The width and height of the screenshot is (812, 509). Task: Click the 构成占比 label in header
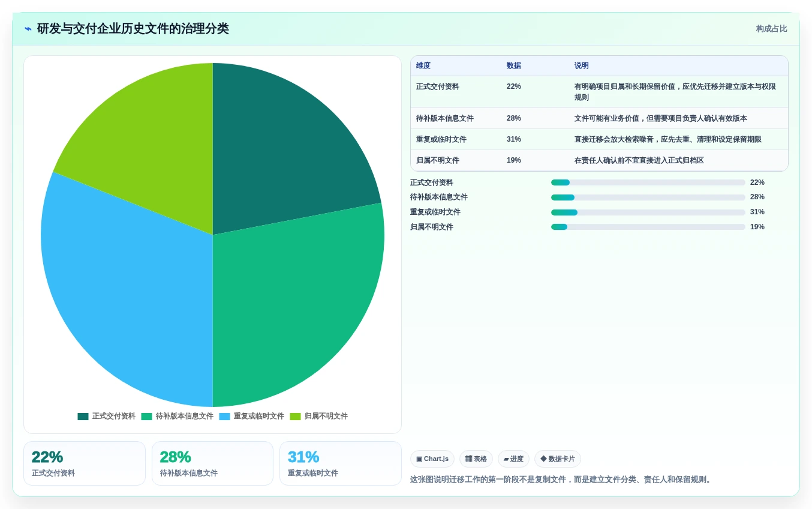coord(771,29)
